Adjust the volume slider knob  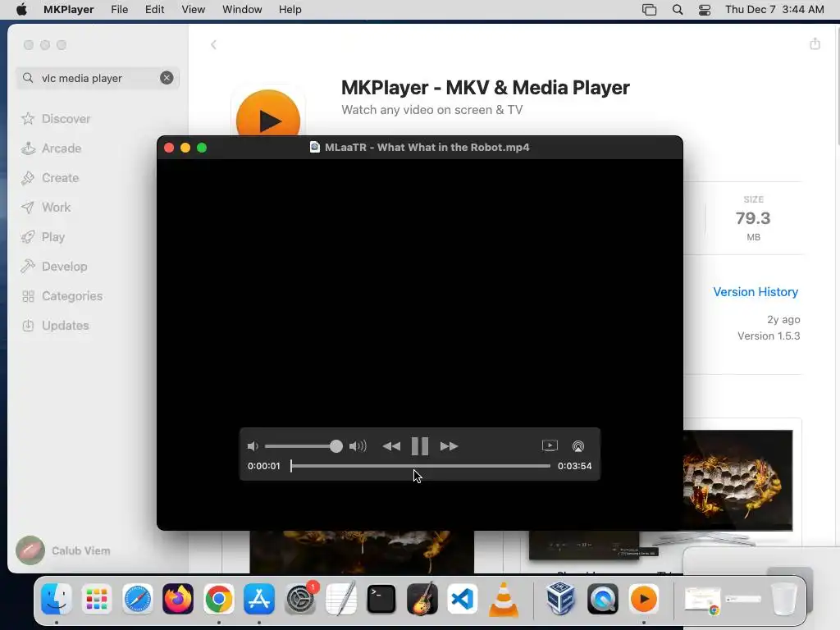(x=336, y=446)
